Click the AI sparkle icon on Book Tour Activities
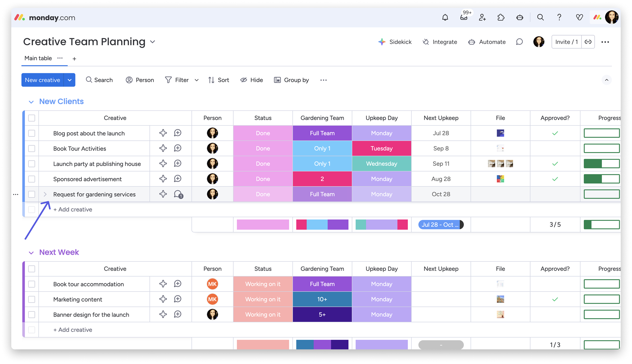Image resolution: width=632 pixels, height=364 pixels. [x=163, y=148]
